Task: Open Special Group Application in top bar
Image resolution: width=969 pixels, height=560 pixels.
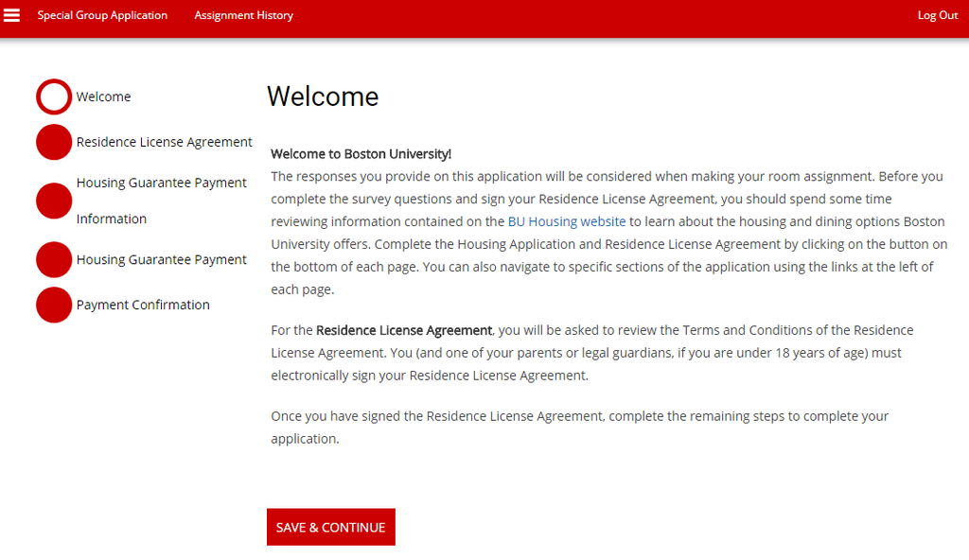Action: pyautogui.click(x=102, y=15)
